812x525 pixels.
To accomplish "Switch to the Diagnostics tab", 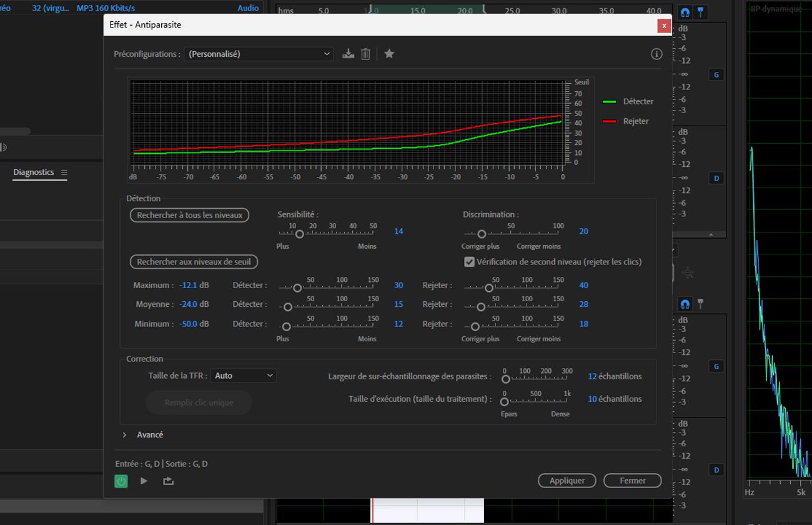I will [34, 172].
